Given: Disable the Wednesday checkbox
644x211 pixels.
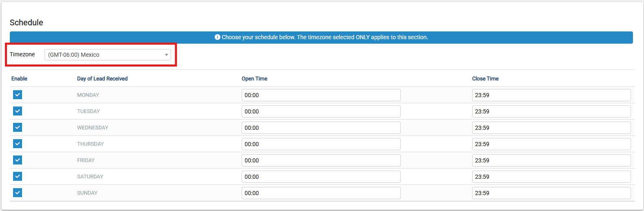Looking at the screenshot, I should [x=18, y=127].
